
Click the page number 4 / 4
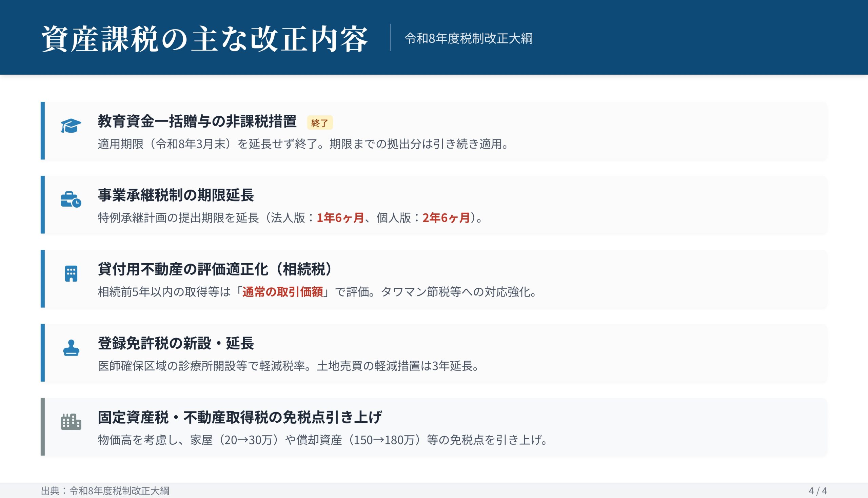coord(817,491)
